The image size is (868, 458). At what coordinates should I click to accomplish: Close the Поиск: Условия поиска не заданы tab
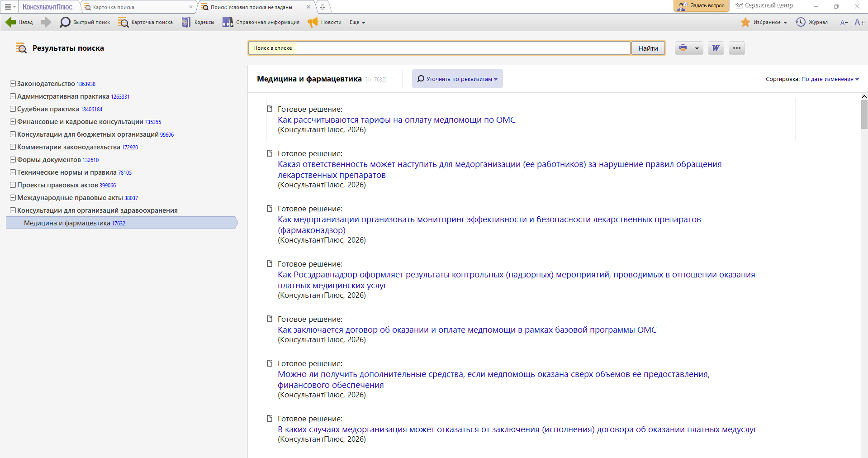[308, 7]
